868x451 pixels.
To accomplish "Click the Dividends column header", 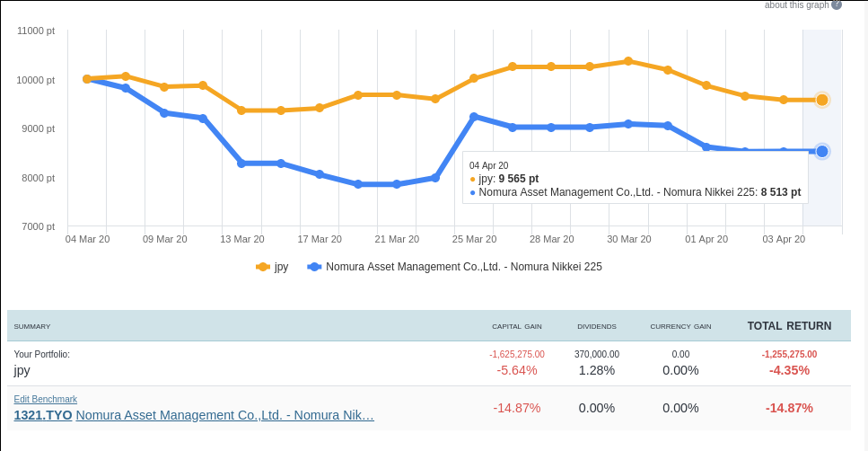I will (597, 326).
